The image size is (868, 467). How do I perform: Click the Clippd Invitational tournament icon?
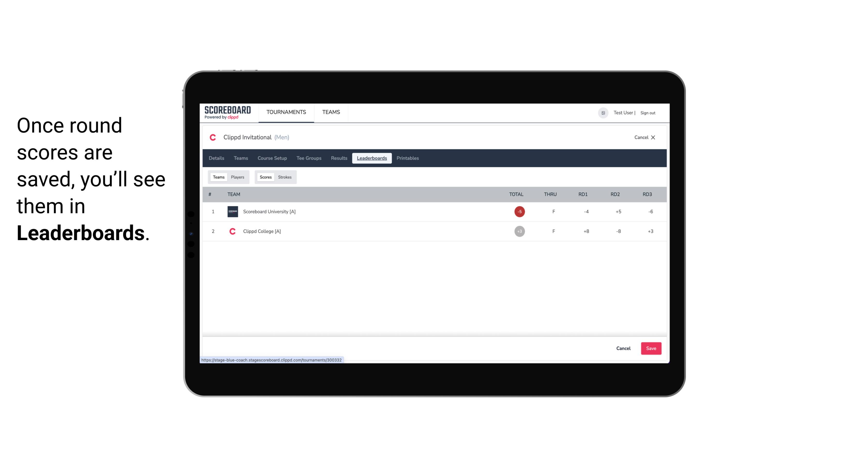click(x=213, y=138)
